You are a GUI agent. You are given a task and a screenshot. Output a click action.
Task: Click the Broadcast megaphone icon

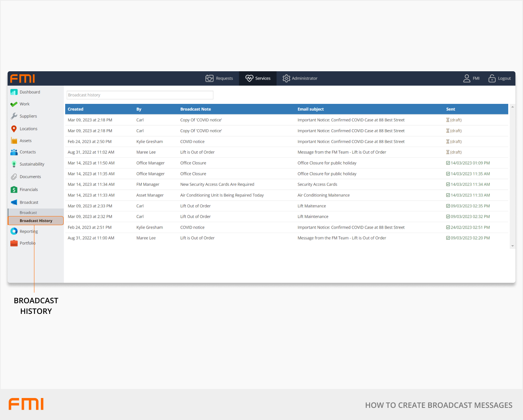point(14,202)
